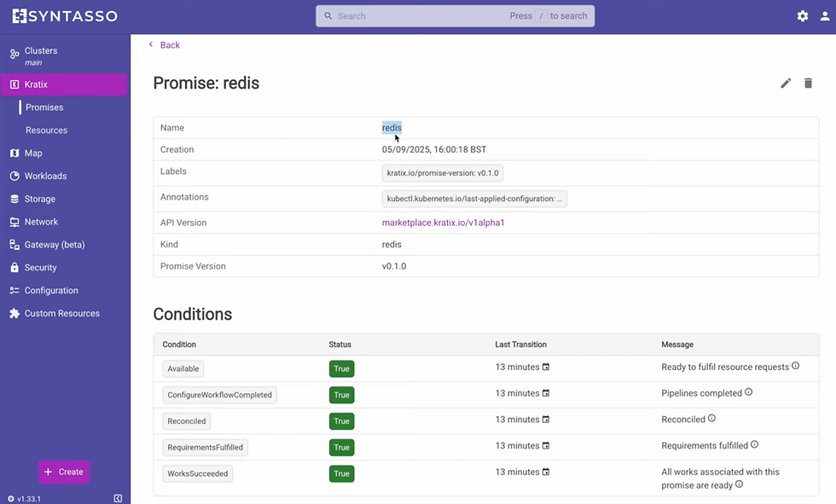The width and height of the screenshot is (836, 504).
Task: Open the settings gear icon
Action: click(803, 16)
